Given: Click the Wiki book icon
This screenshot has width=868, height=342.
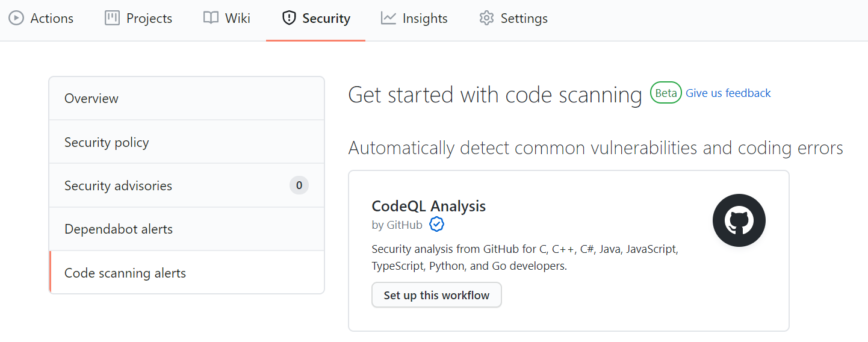Looking at the screenshot, I should (x=211, y=18).
